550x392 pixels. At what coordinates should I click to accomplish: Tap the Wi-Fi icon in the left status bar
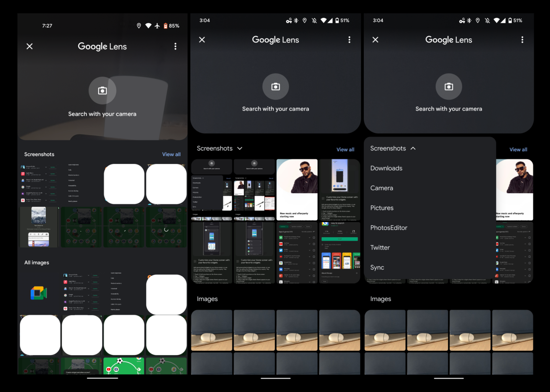[x=148, y=26]
